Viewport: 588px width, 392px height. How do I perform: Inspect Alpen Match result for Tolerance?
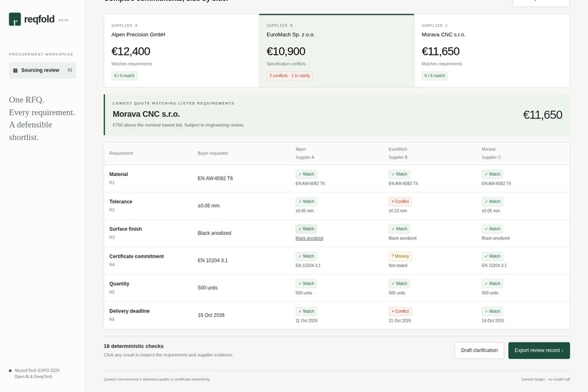[306, 201]
